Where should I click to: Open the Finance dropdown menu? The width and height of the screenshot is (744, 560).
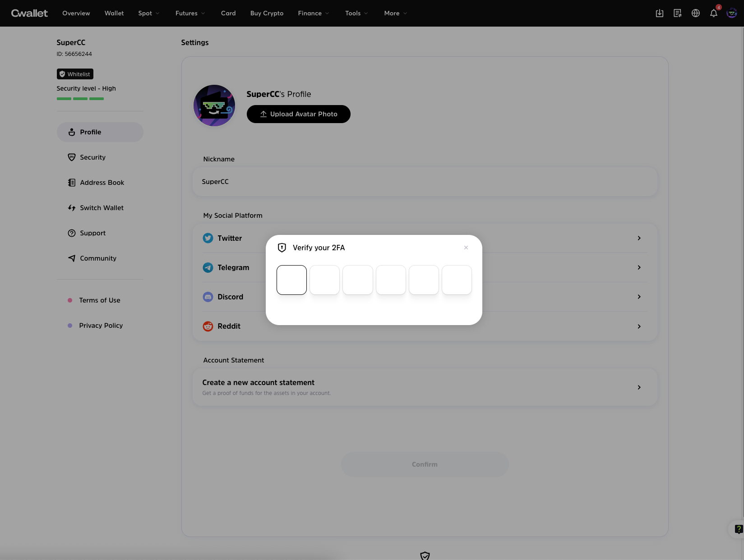click(x=313, y=13)
